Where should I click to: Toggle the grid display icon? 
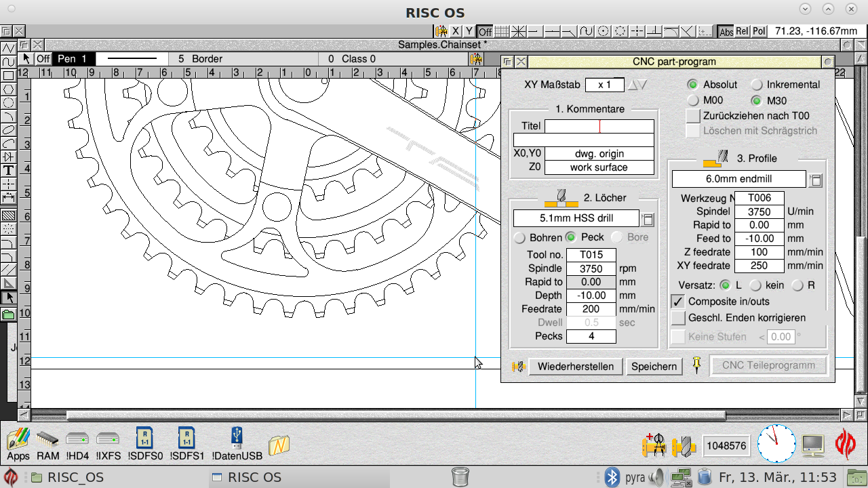point(502,31)
